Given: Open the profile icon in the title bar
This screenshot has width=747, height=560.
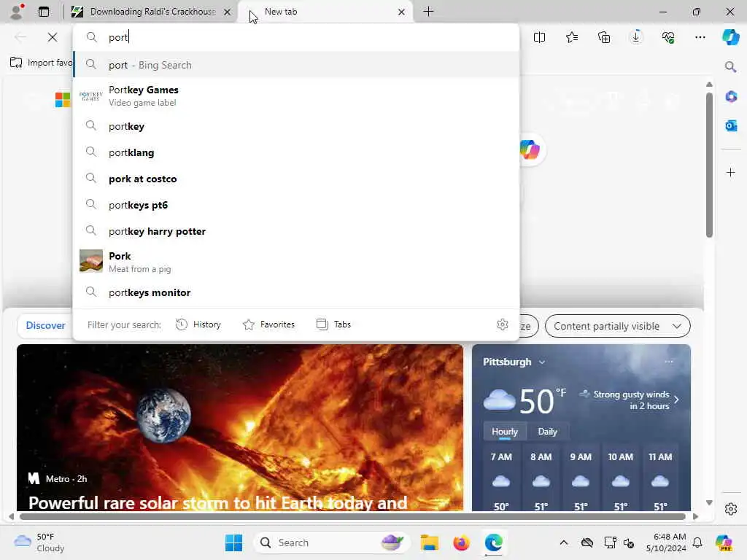Looking at the screenshot, I should pyautogui.click(x=18, y=12).
